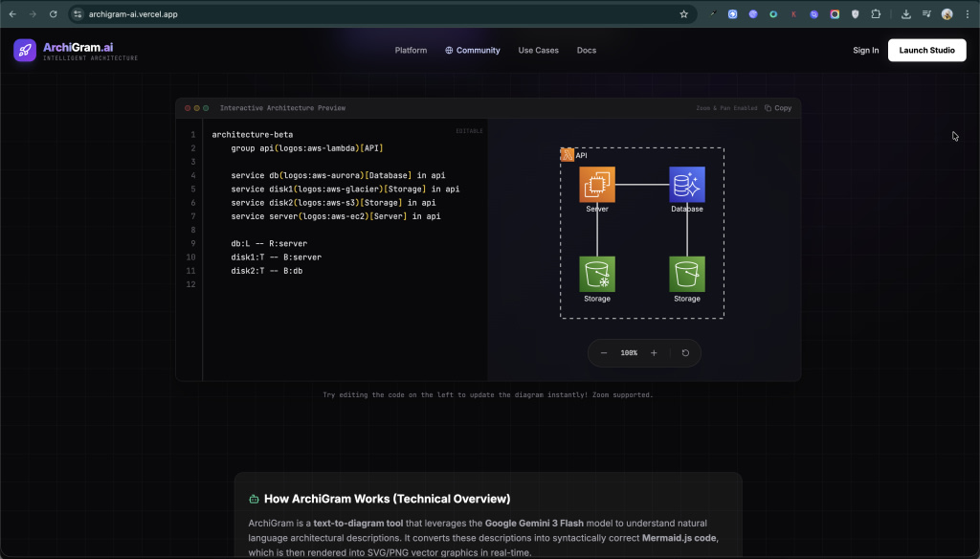Open Chrome three-dot menu
Screen dimensions: 980x559
(x=968, y=13)
